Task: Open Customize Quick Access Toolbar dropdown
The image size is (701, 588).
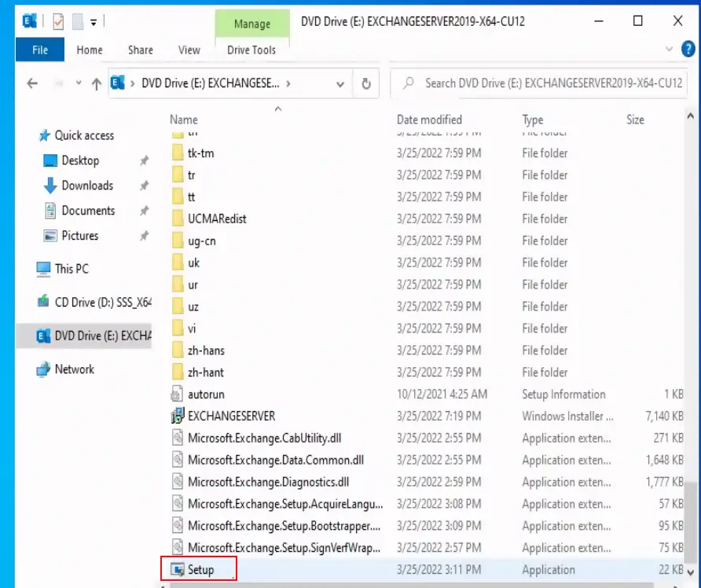Action: pyautogui.click(x=94, y=21)
